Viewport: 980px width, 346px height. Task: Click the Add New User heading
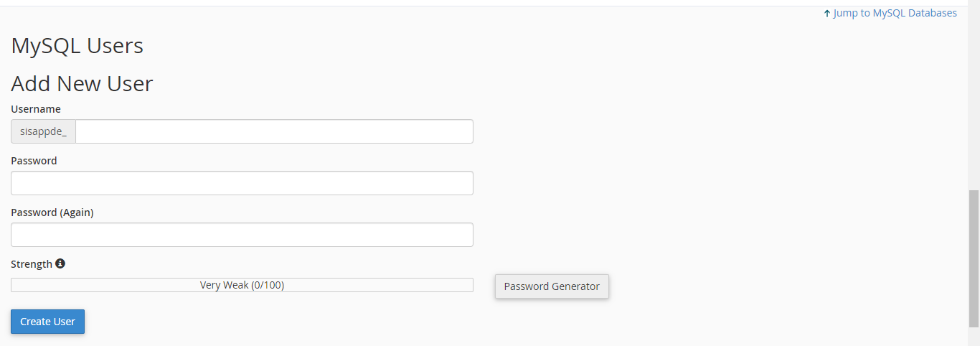tap(82, 84)
